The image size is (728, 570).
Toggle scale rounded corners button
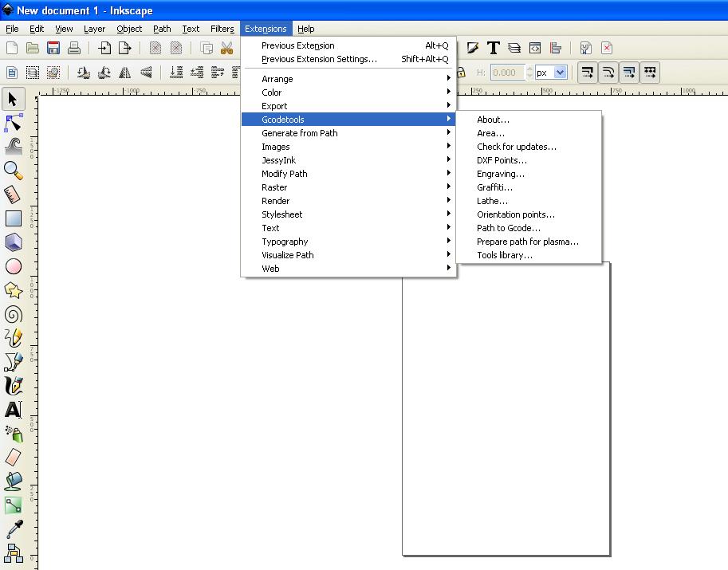(608, 73)
